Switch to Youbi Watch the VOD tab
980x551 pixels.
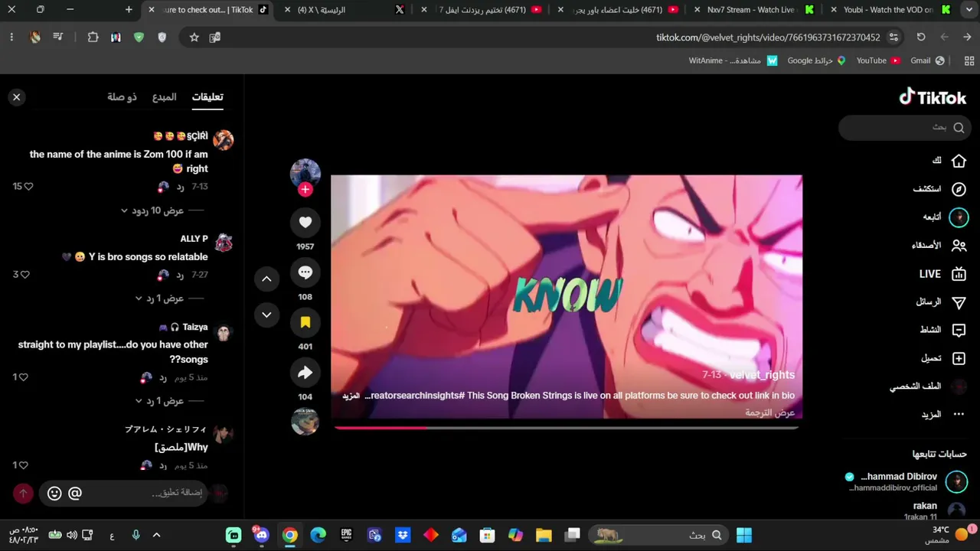click(892, 10)
